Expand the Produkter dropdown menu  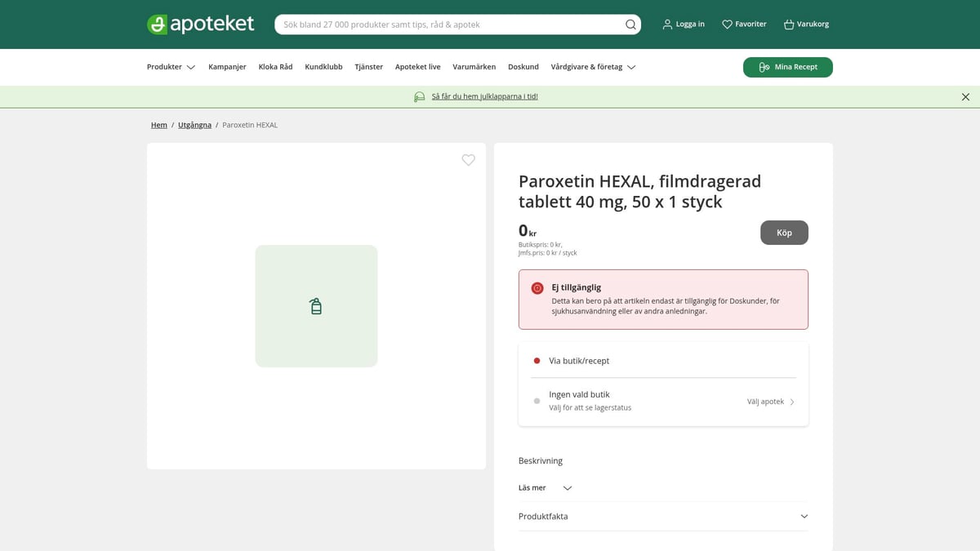pyautogui.click(x=171, y=67)
